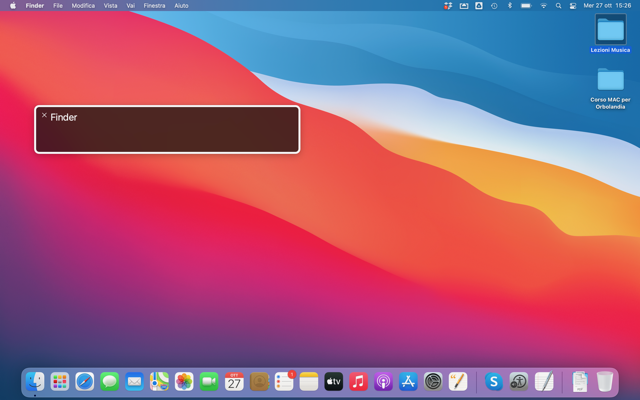Open the Time Machine status menu
Viewport: 640px width, 400px height.
pos(494,6)
